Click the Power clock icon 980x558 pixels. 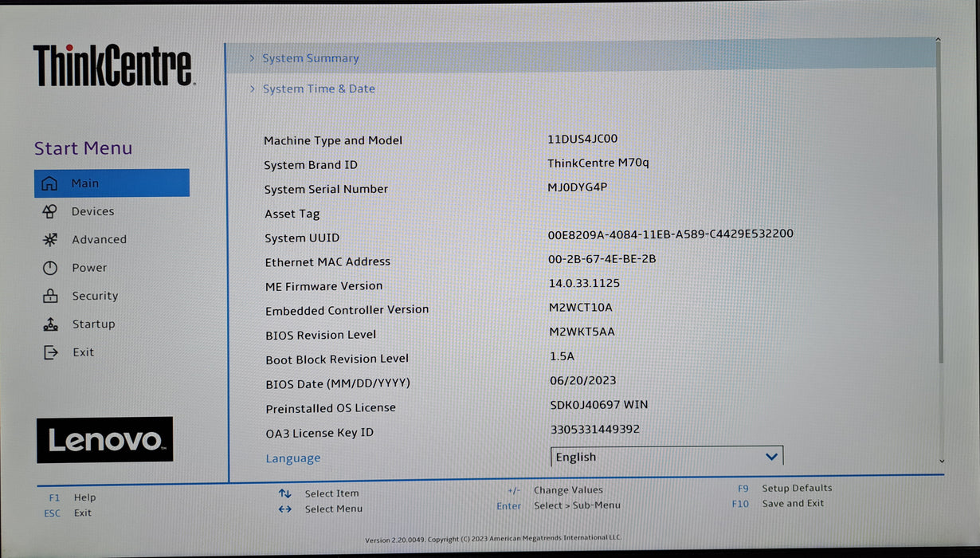[x=50, y=268]
